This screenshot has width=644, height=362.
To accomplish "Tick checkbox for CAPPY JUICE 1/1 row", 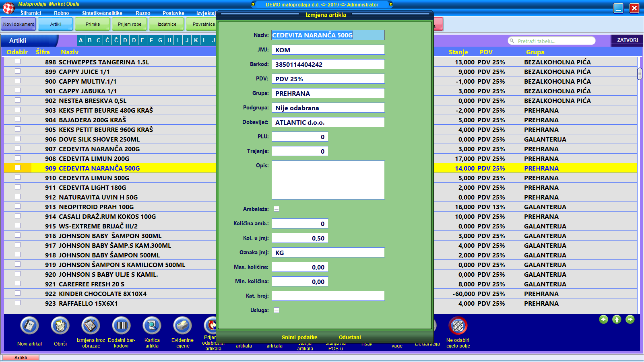I will coord(18,71).
